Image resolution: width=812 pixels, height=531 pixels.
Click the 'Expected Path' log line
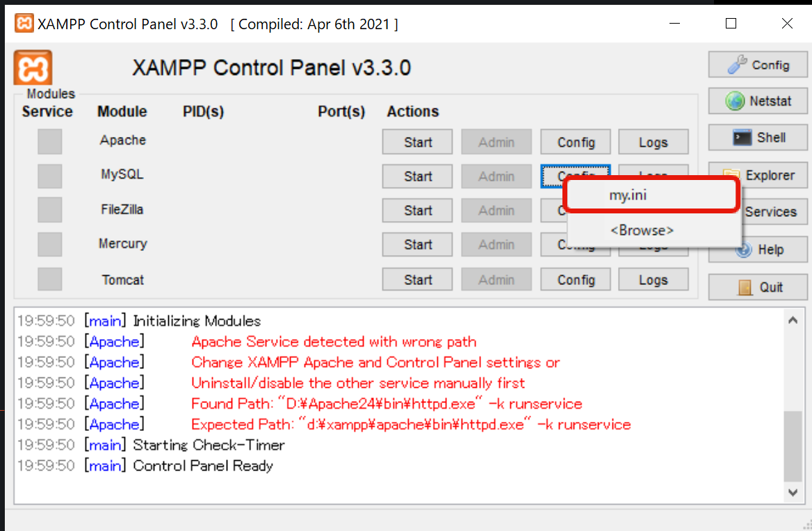click(411, 425)
